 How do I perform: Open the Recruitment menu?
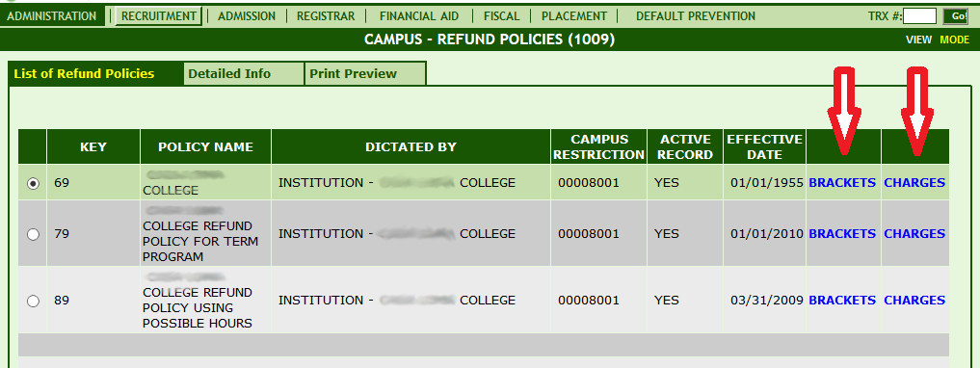point(158,16)
